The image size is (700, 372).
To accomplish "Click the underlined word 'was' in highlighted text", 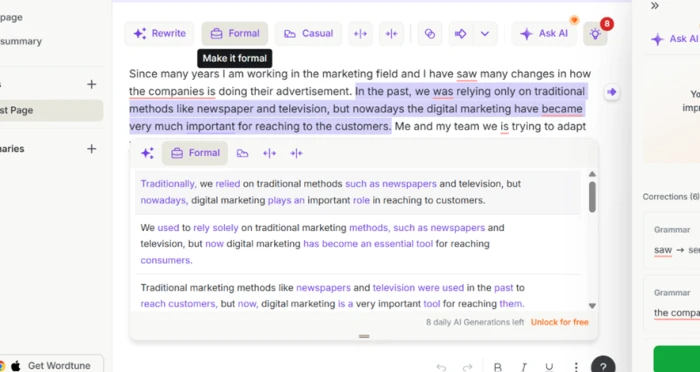I will coord(443,92).
